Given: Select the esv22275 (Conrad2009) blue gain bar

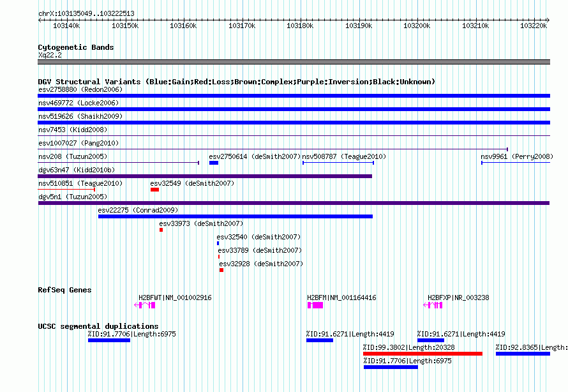Looking at the screenshot, I should point(235,216).
